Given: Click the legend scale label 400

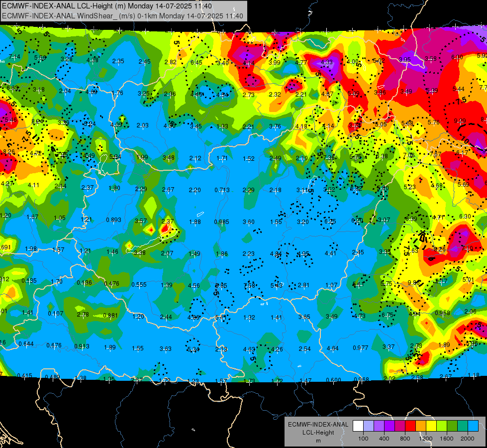Looking at the screenshot, I should click(x=384, y=439).
